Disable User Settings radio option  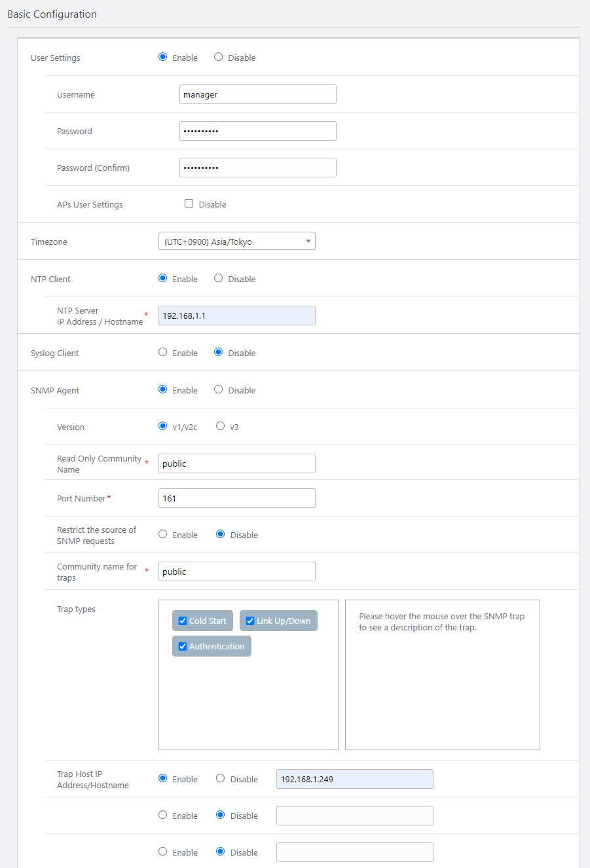pos(219,58)
